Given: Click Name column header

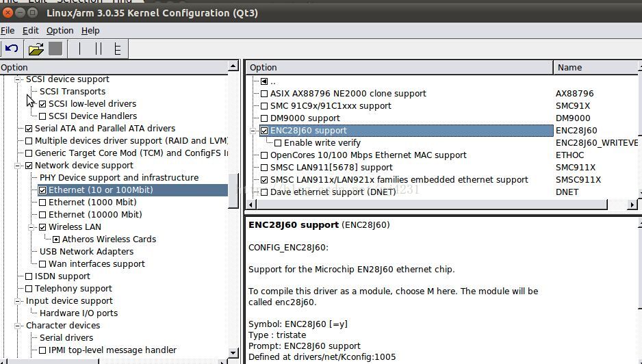Looking at the screenshot, I should pyautogui.click(x=596, y=68).
